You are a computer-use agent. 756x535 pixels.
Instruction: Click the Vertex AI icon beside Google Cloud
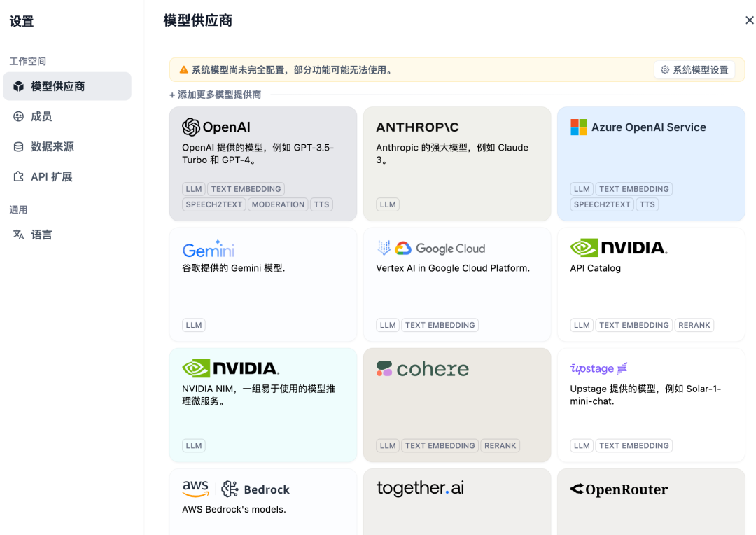pyautogui.click(x=384, y=248)
